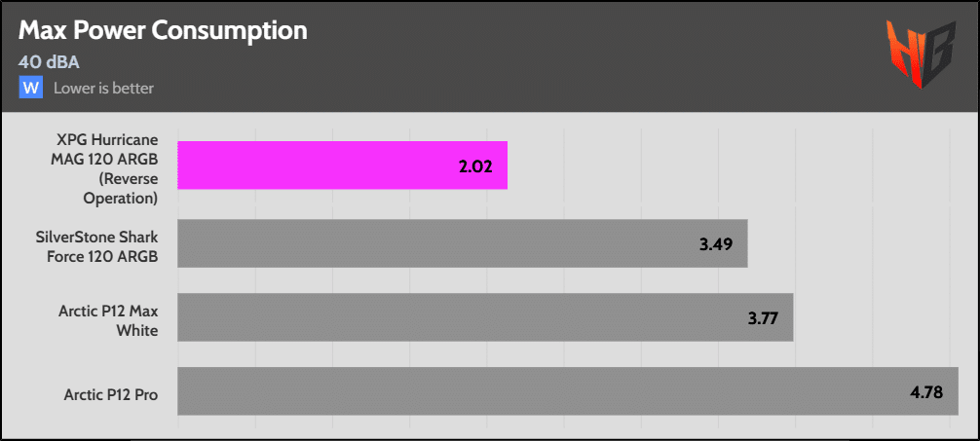
Task: Select the Arctic P12 Max White label
Action: tap(107, 318)
